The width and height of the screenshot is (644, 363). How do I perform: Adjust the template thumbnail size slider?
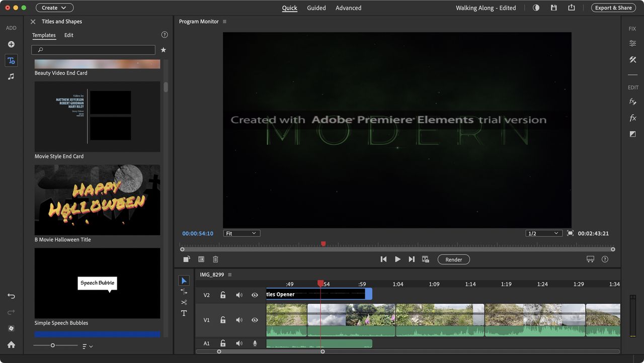[x=52, y=345]
